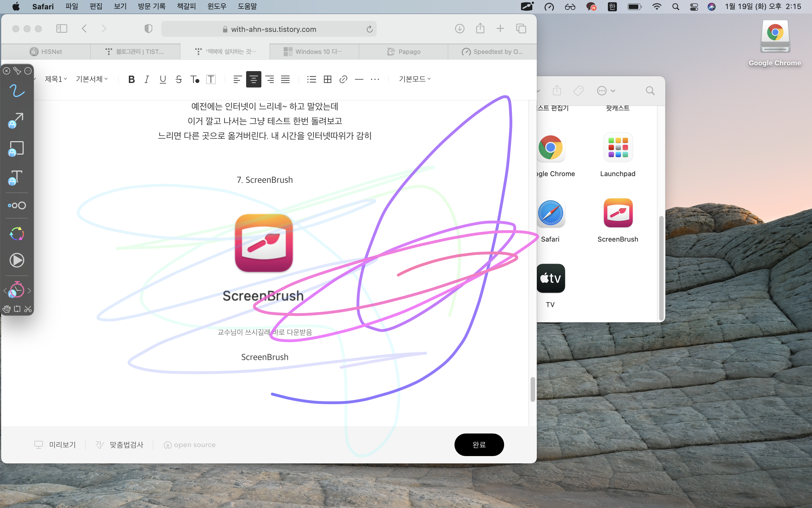Click the rotate/crop icon in ScreenBrush

[x=17, y=309]
